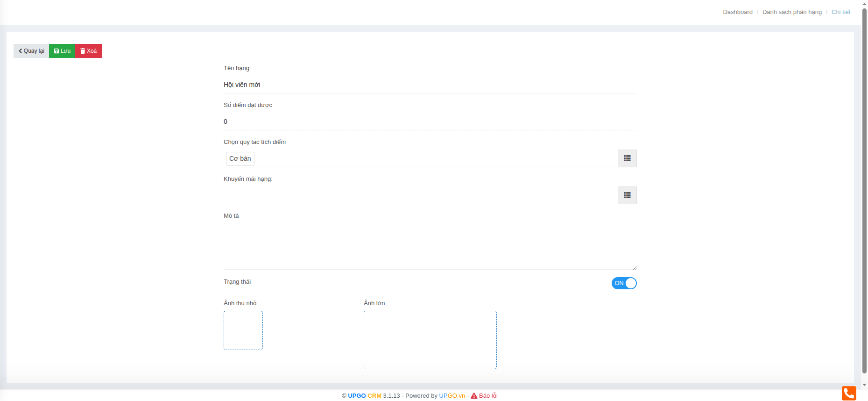Toggle the Trạng thái ON switch
The height and width of the screenshot is (401, 868).
pyautogui.click(x=624, y=283)
